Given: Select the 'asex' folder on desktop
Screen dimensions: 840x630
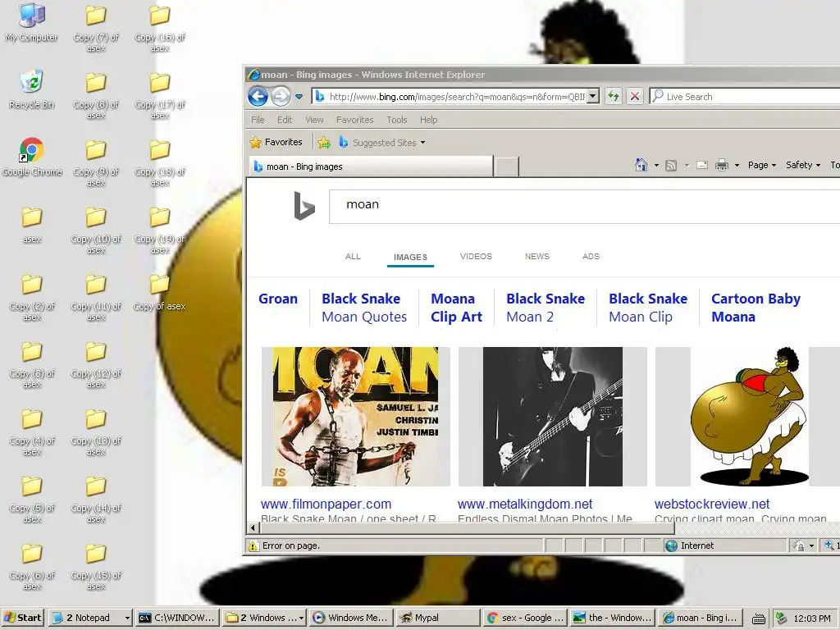Looking at the screenshot, I should tap(32, 225).
